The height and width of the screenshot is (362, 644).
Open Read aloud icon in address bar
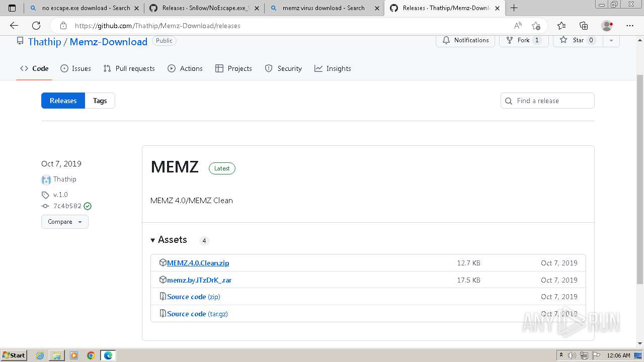pos(518,26)
